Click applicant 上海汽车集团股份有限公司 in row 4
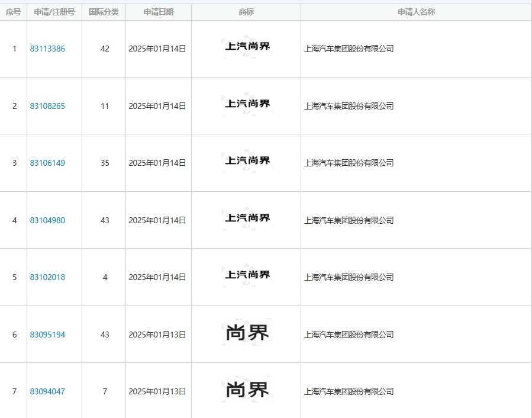The width and height of the screenshot is (532, 418). [349, 220]
